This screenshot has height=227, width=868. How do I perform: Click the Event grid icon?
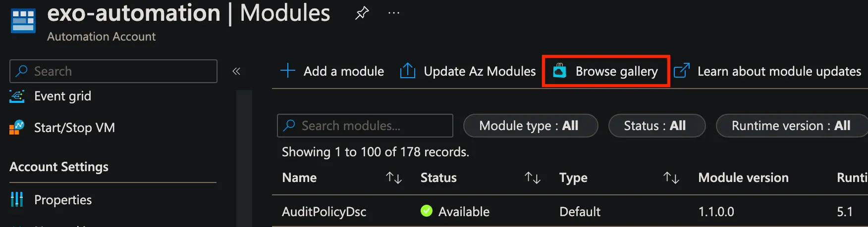click(17, 96)
